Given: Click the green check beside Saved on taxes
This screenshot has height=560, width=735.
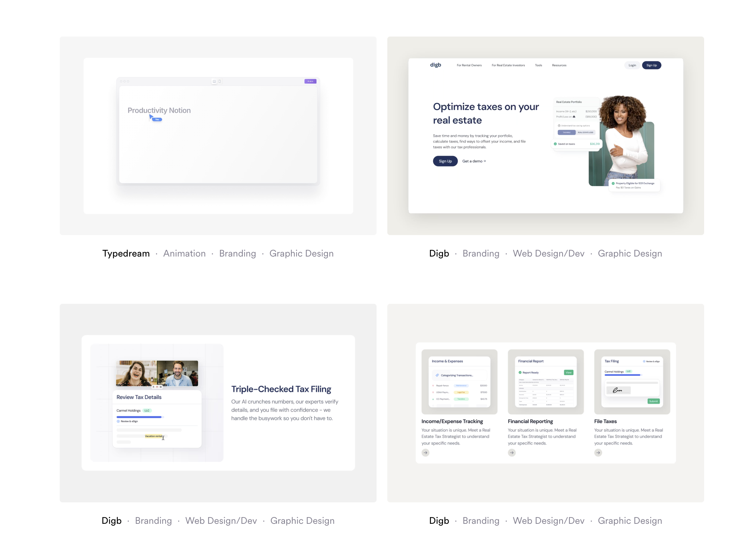Looking at the screenshot, I should click(555, 144).
